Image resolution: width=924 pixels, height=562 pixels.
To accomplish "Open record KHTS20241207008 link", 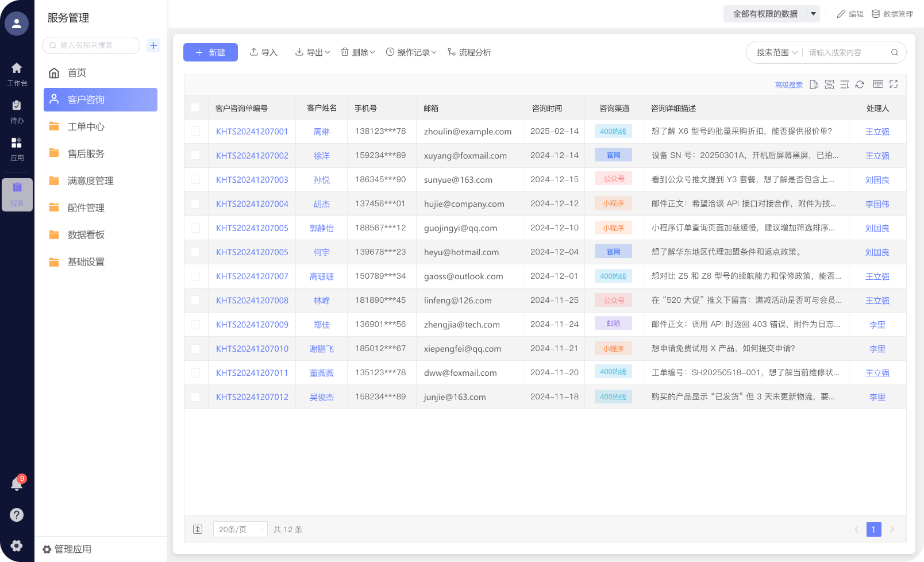I will [252, 301].
